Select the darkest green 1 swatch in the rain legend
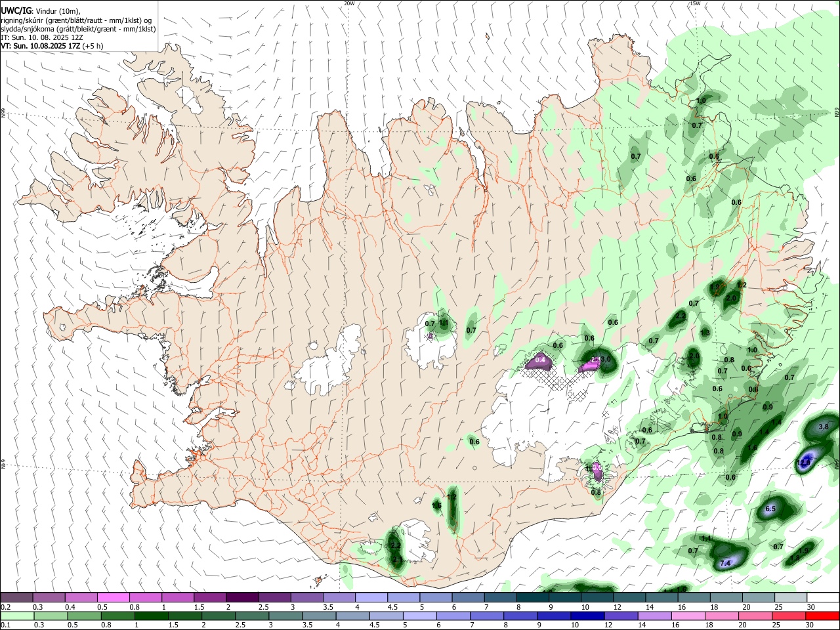840x630 pixels. [152, 616]
